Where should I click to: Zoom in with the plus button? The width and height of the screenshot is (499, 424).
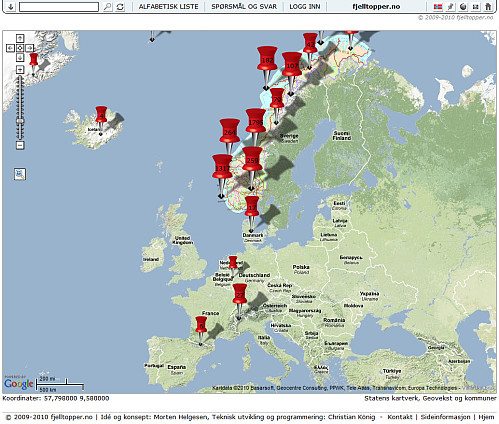tap(20, 69)
